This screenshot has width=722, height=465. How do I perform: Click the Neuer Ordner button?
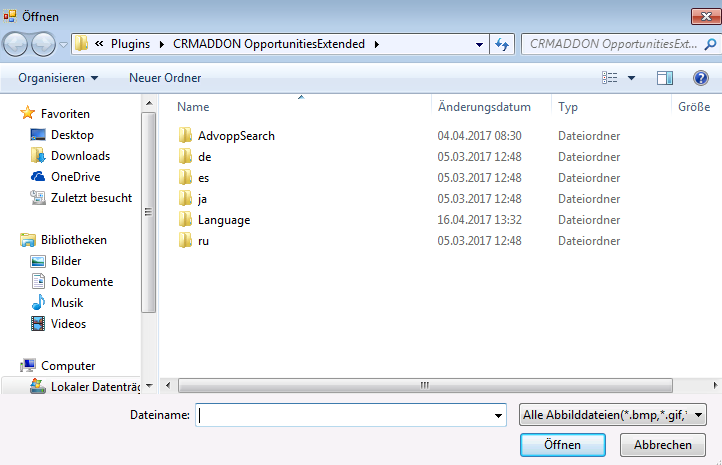click(165, 78)
